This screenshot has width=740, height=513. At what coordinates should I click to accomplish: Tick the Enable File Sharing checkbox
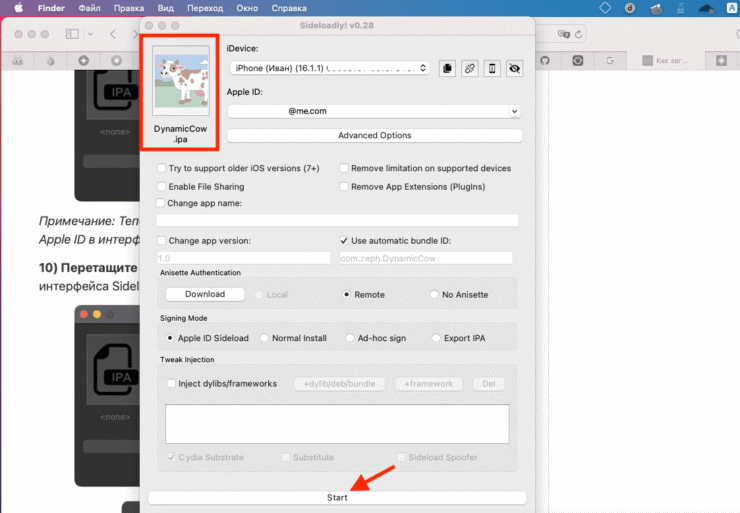click(161, 186)
